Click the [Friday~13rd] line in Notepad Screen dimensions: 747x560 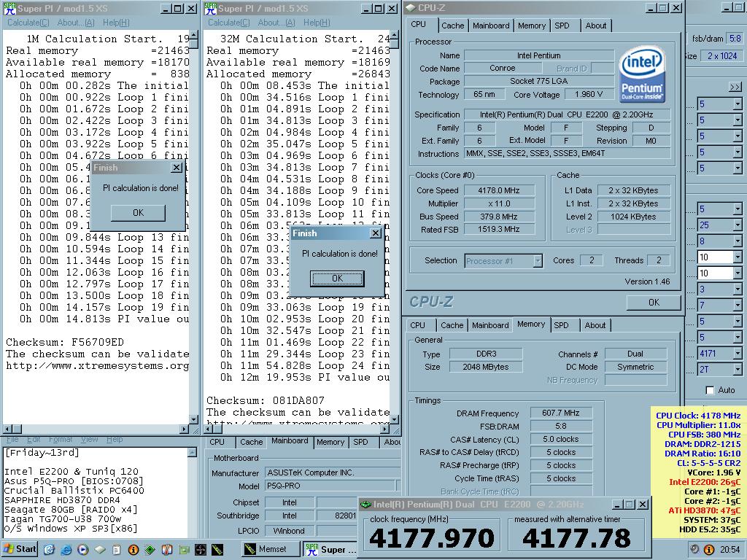click(42, 453)
